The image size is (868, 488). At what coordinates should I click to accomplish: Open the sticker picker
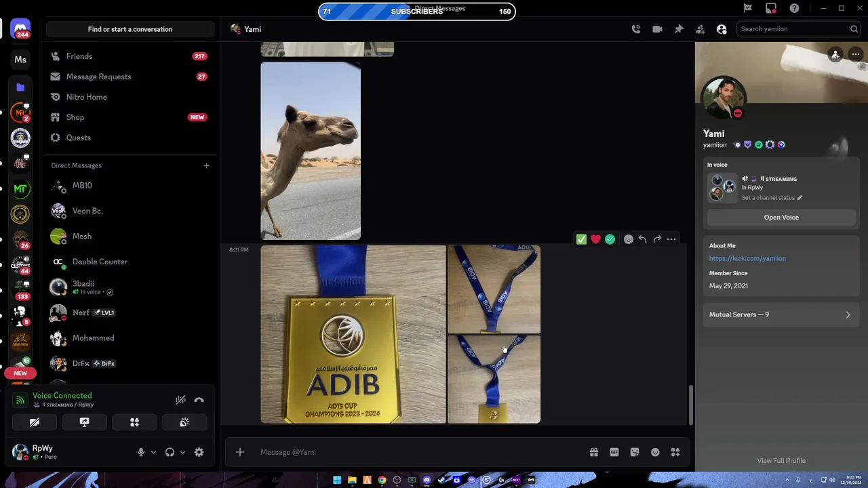(635, 452)
